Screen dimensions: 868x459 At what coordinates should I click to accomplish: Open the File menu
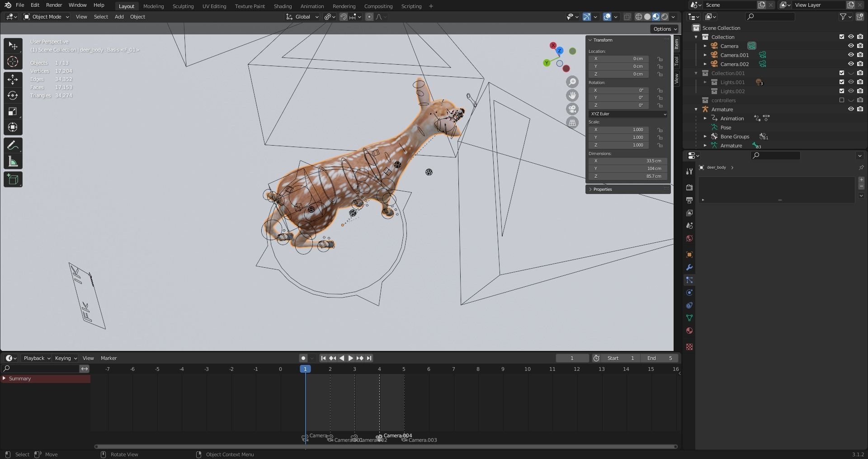(20, 5)
